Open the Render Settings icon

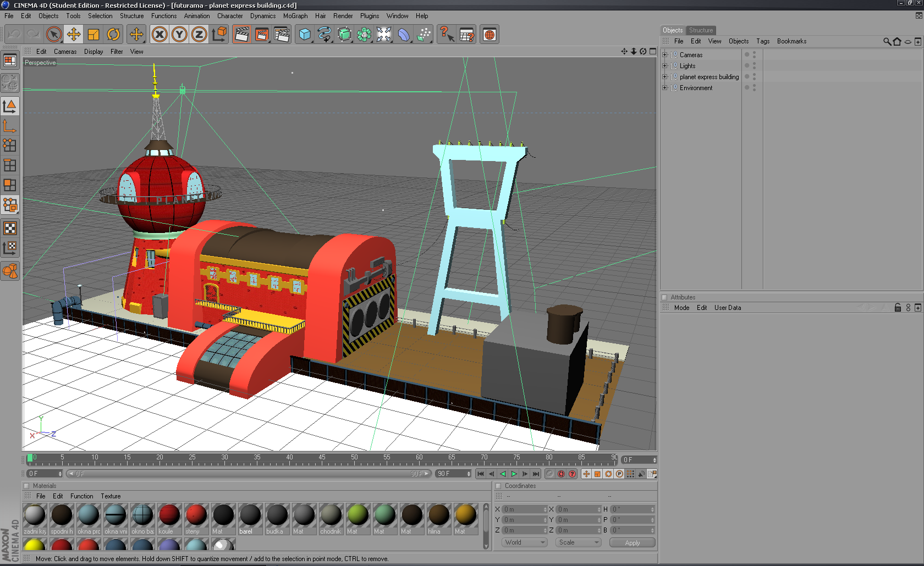click(281, 35)
